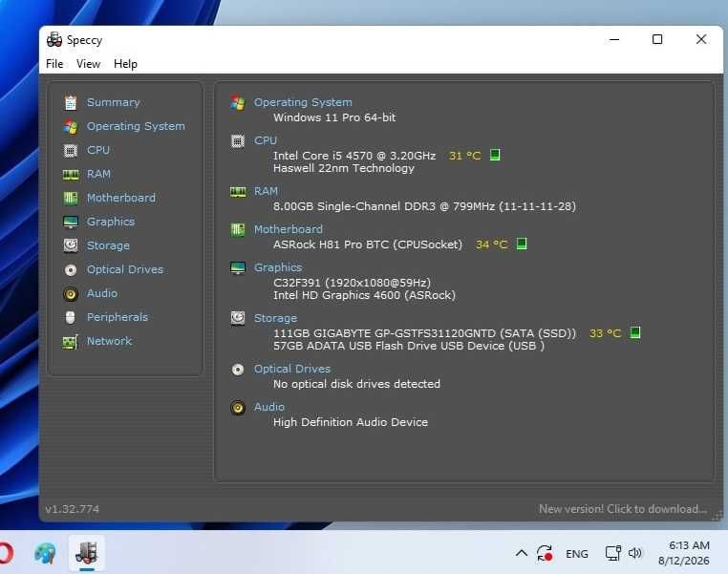Go to Operating System section in sidebar
This screenshot has height=574, width=728.
[136, 126]
